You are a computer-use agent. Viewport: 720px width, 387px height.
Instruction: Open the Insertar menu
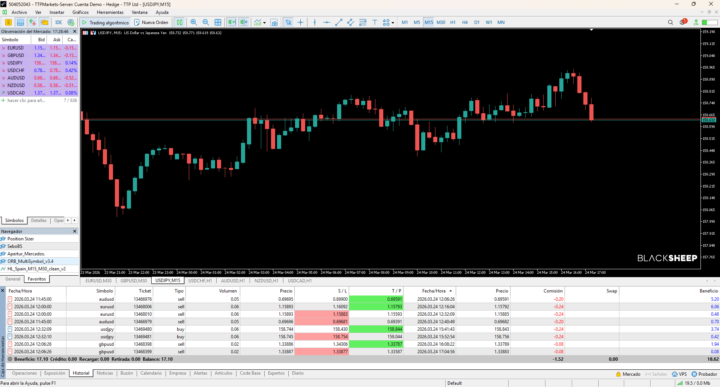tap(57, 12)
